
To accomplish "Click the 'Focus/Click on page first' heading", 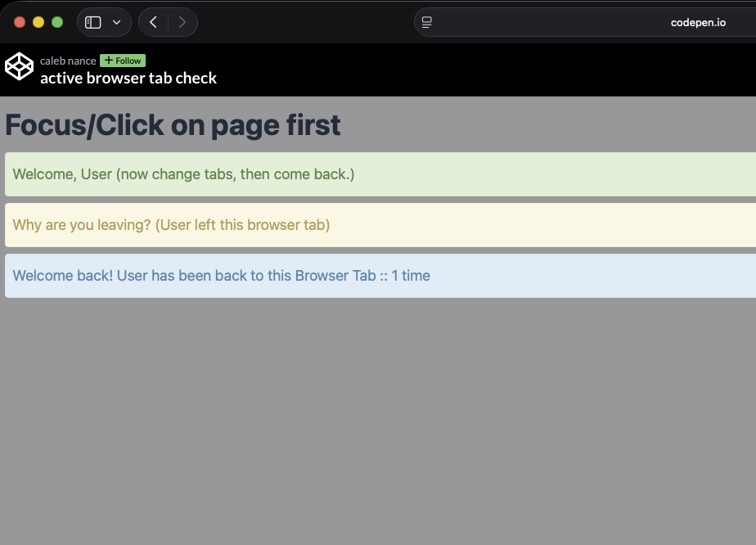I will point(173,125).
